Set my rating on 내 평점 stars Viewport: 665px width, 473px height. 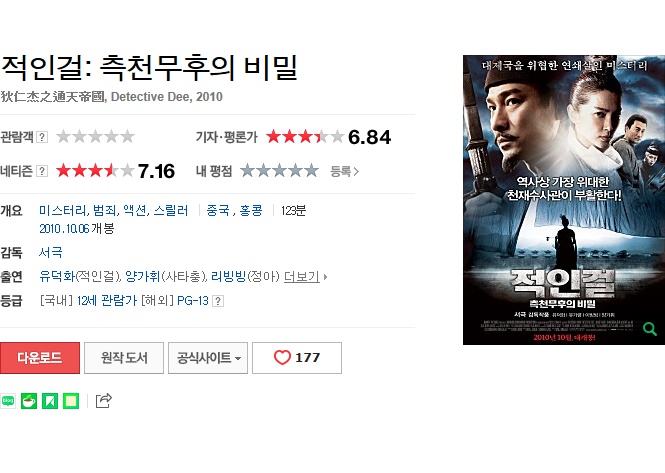[279, 171]
